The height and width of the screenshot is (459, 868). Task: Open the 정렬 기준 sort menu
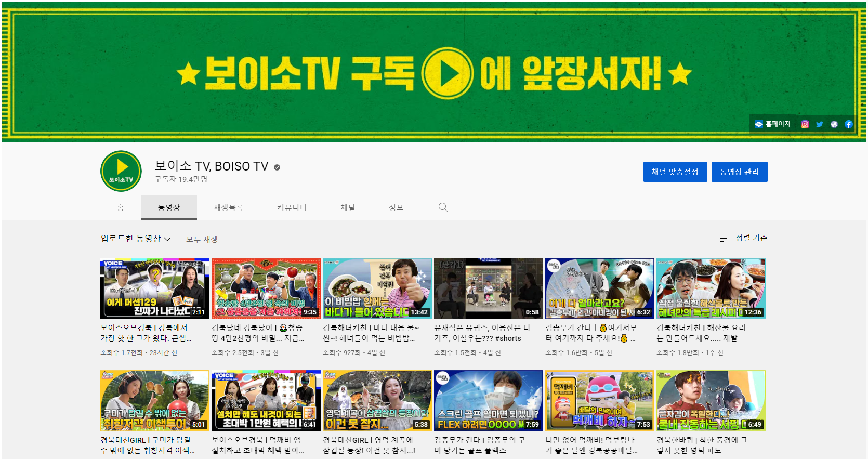click(743, 238)
